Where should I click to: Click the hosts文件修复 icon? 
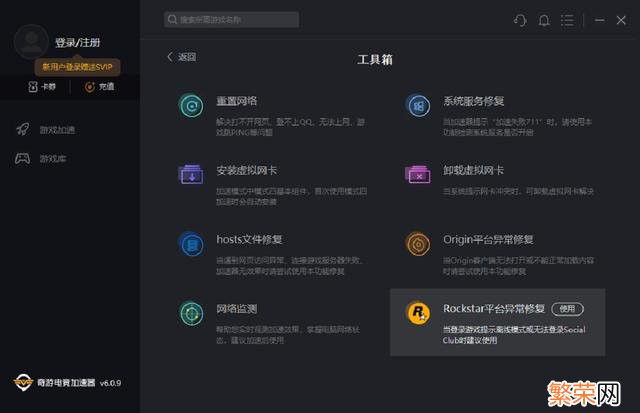point(191,244)
